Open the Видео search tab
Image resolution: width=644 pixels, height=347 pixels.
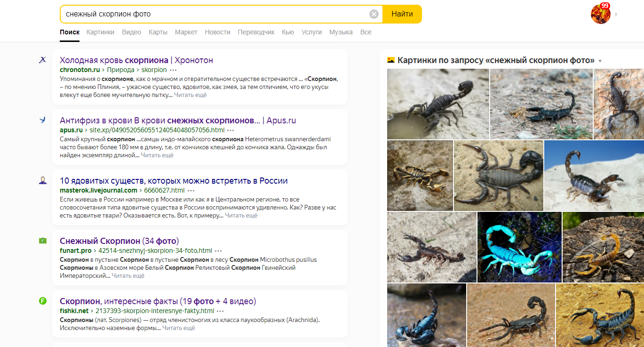(131, 32)
